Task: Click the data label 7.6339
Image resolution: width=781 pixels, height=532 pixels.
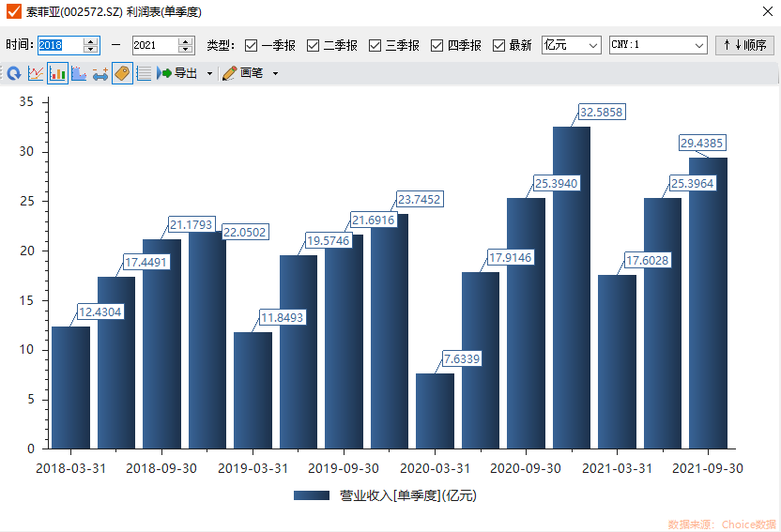Action: 462,358
